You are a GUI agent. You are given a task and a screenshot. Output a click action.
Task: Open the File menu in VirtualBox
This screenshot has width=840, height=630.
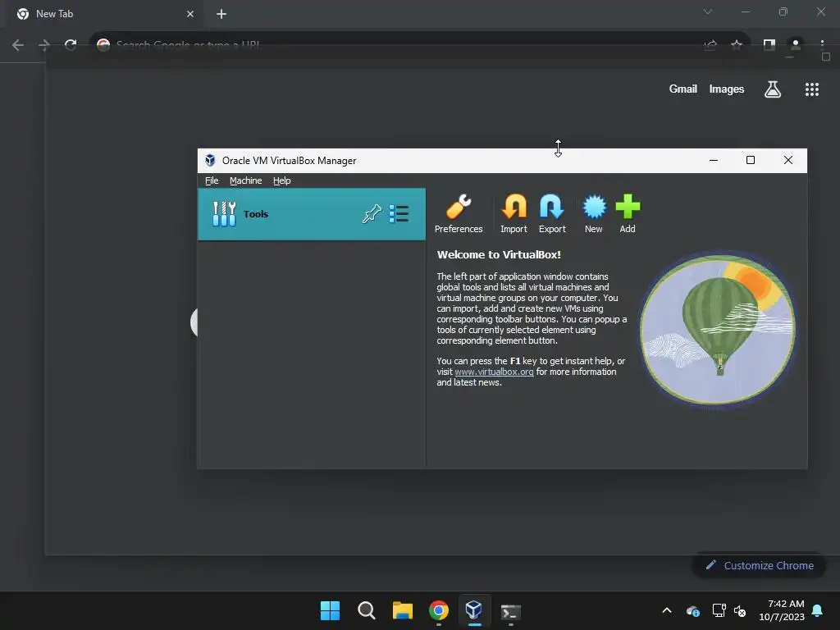point(212,180)
